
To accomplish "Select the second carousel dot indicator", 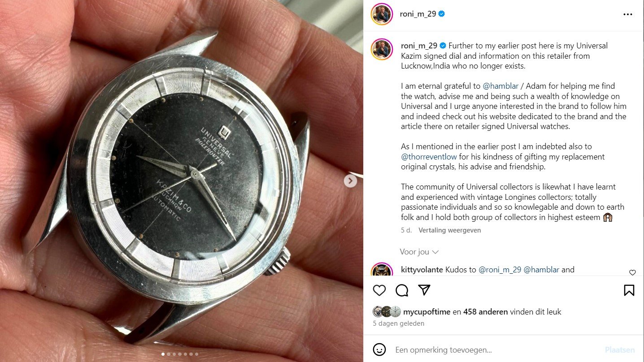I will pos(169,354).
